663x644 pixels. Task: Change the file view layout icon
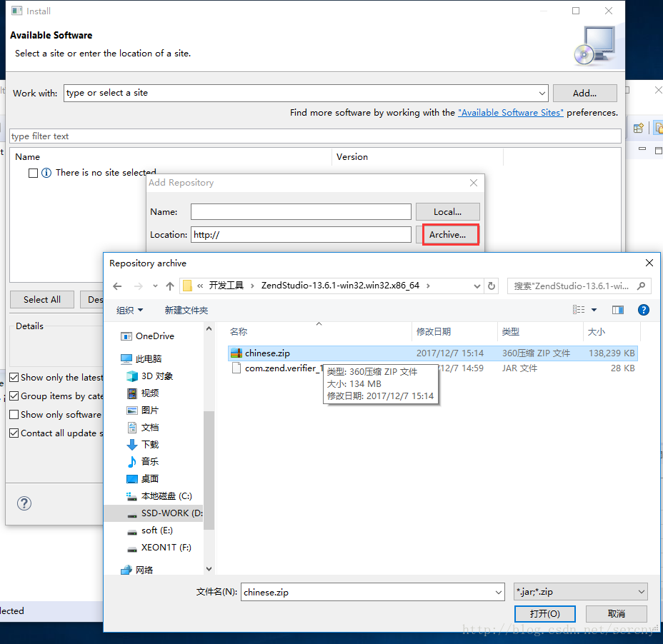(x=579, y=310)
